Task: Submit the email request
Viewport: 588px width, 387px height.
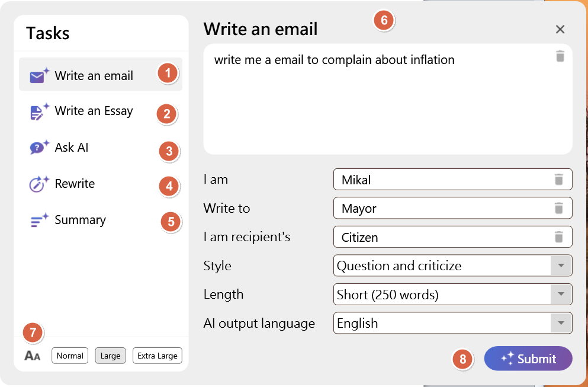Action: pyautogui.click(x=528, y=359)
